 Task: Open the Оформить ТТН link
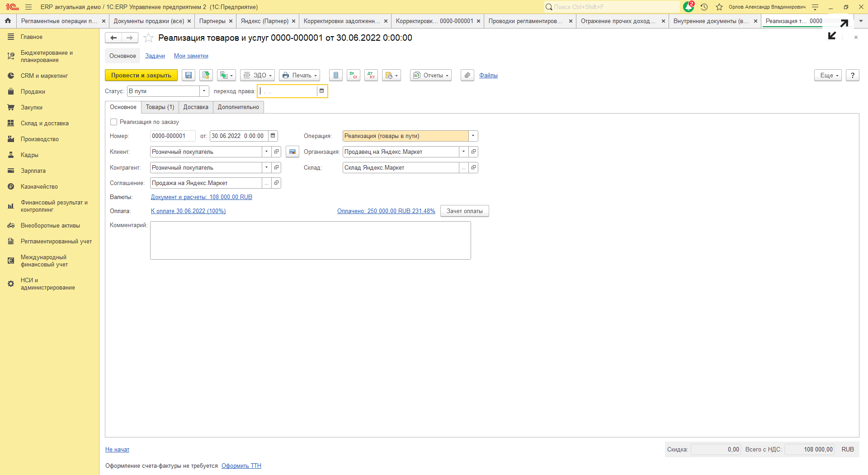click(241, 466)
